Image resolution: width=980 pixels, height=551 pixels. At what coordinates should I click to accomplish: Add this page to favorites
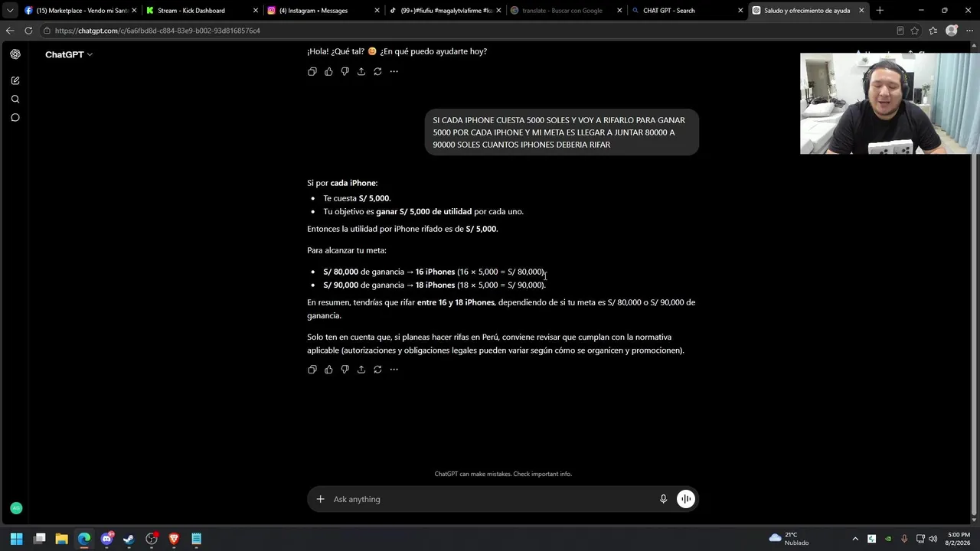pos(915,31)
